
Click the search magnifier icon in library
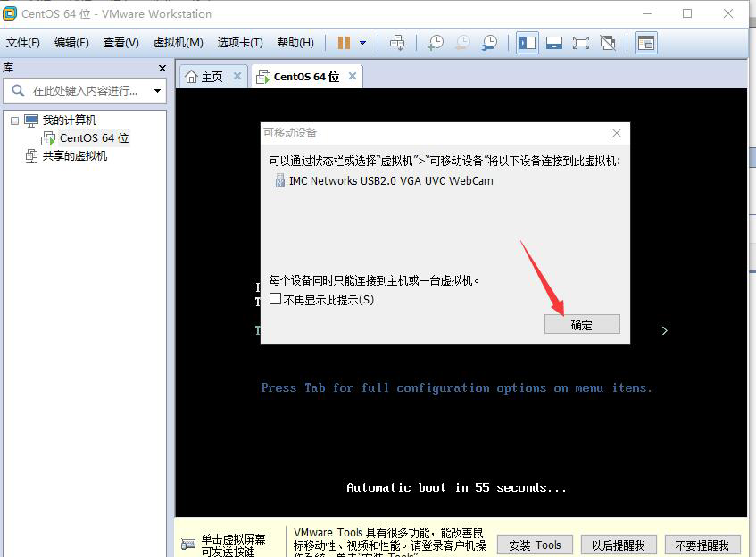click(18, 91)
